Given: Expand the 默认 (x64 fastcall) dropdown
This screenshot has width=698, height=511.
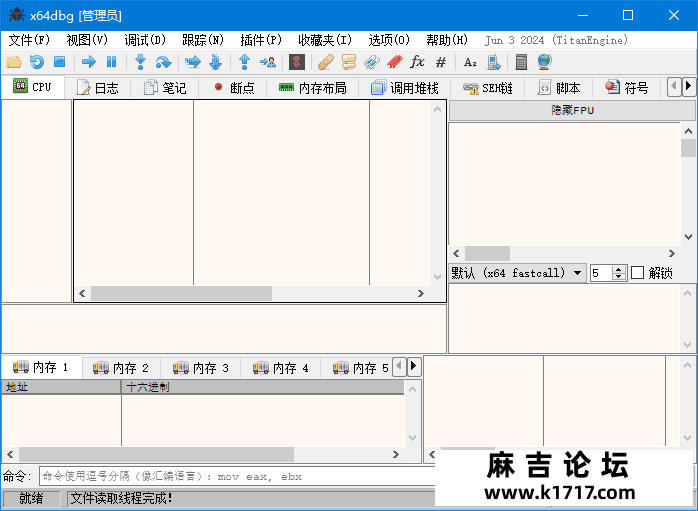Looking at the screenshot, I should pos(517,272).
